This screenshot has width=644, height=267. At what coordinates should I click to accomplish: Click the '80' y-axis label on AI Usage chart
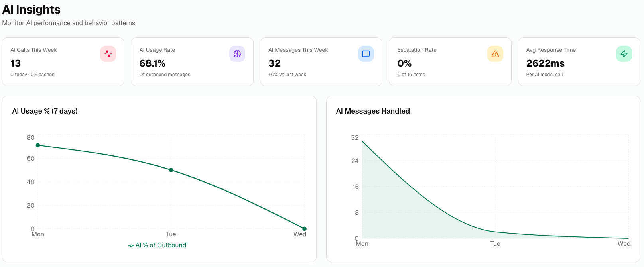[31, 138]
